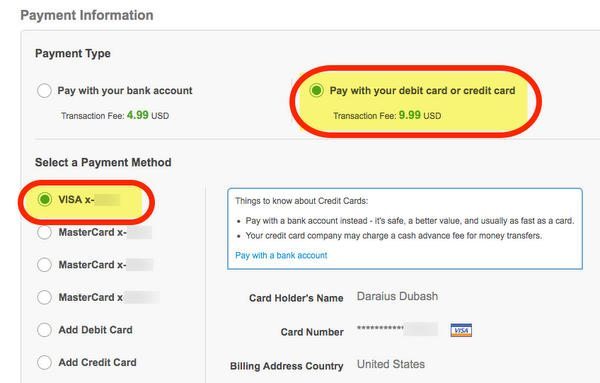Click the Select a Payment Method heading
This screenshot has height=383, width=600.
[103, 162]
